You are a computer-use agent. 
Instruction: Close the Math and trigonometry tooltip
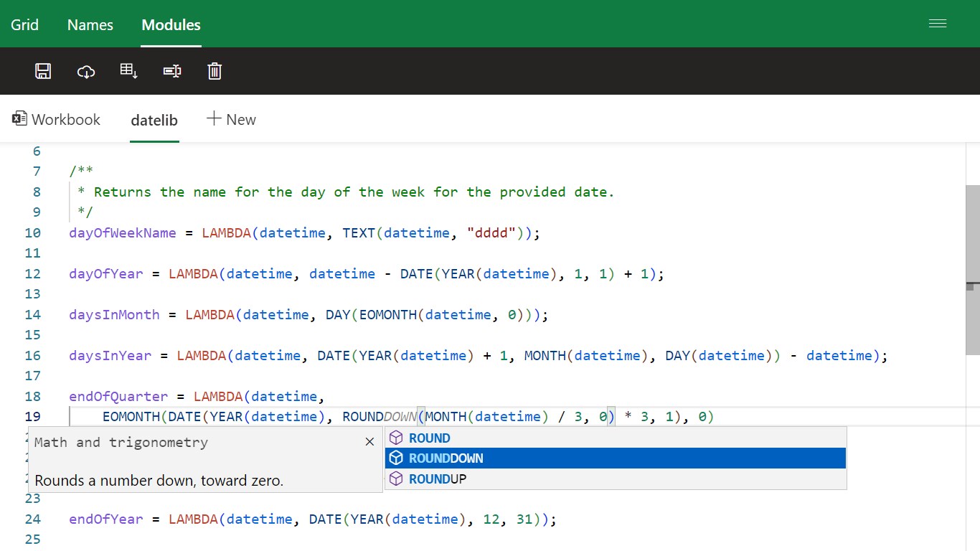coord(369,442)
